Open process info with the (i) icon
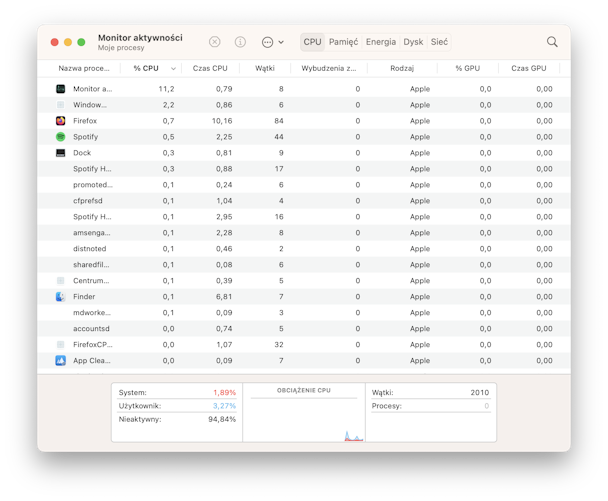This screenshot has width=608, height=501. (x=240, y=42)
